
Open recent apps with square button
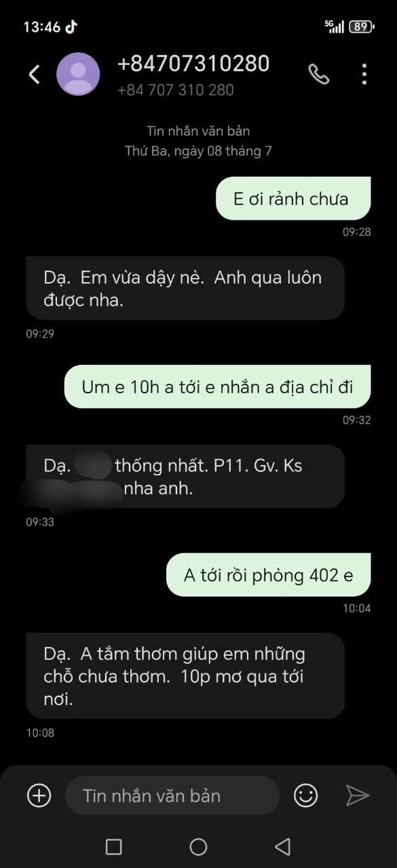pos(114,846)
